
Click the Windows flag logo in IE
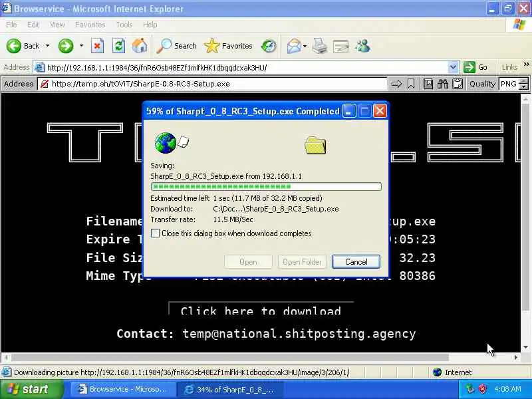pyautogui.click(x=519, y=25)
